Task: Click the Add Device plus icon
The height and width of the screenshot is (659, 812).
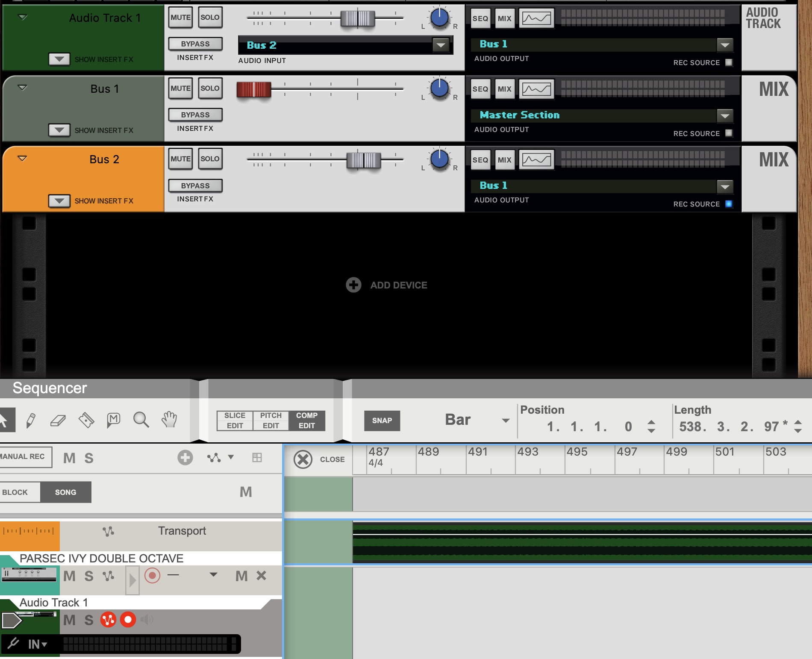Action: pyautogui.click(x=353, y=285)
